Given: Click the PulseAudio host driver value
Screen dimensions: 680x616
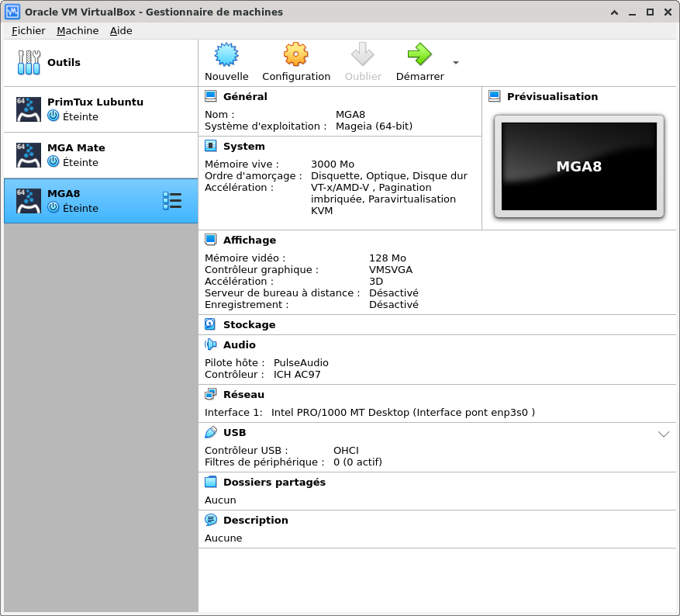Looking at the screenshot, I should pyautogui.click(x=301, y=362).
